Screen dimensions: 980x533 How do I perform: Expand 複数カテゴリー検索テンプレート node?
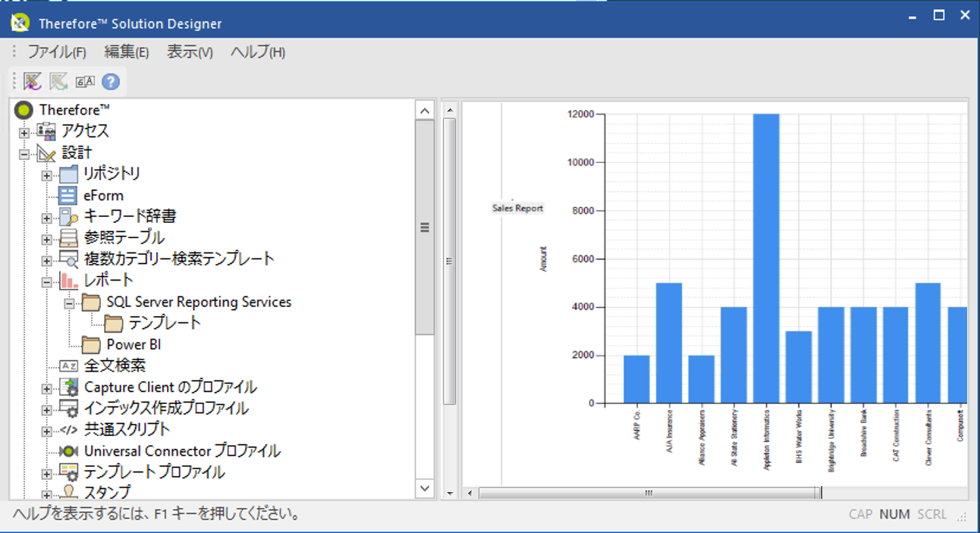pyautogui.click(x=46, y=261)
